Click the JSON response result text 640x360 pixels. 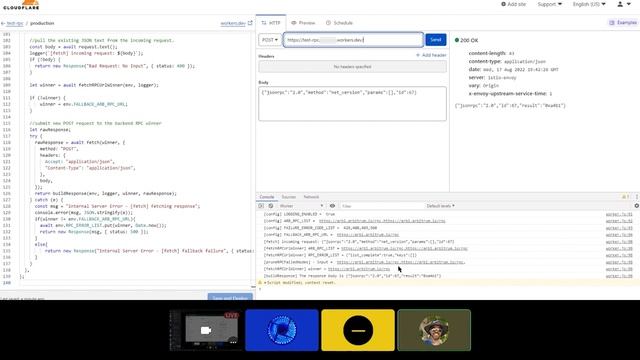point(510,106)
